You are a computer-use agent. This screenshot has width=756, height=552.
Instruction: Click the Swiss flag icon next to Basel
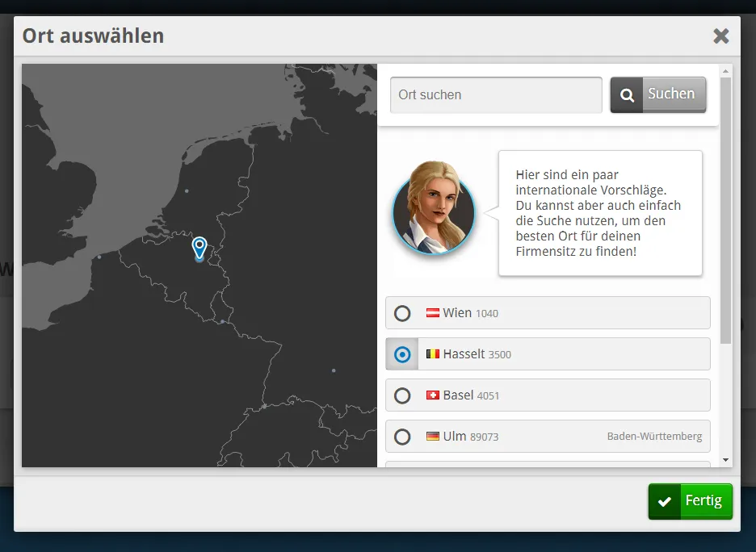click(433, 395)
